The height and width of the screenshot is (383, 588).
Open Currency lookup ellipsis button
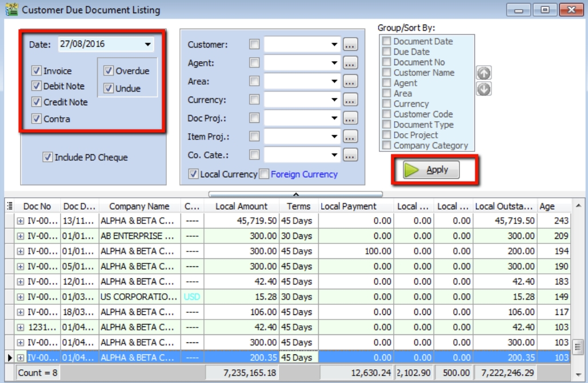pyautogui.click(x=350, y=100)
